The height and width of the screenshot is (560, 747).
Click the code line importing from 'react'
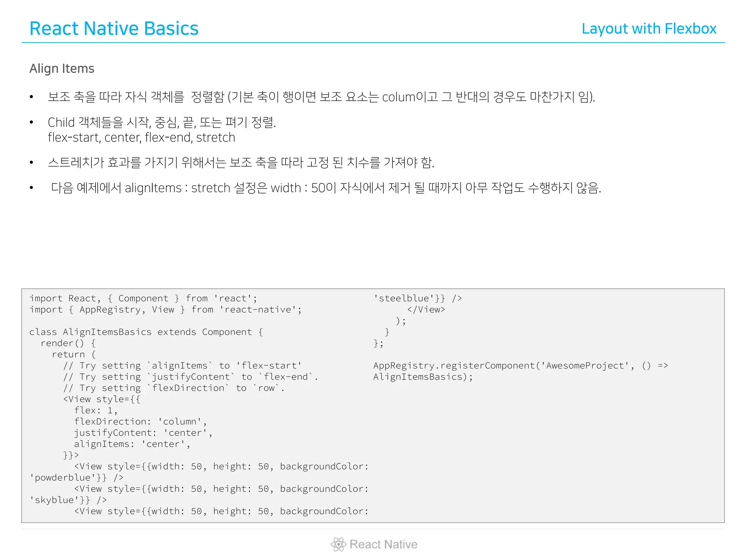coord(143,299)
